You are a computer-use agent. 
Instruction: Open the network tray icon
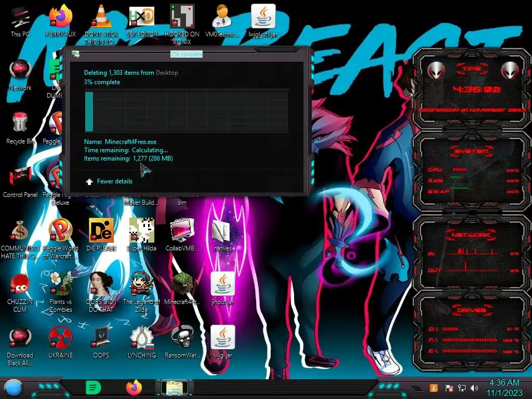coord(461,388)
